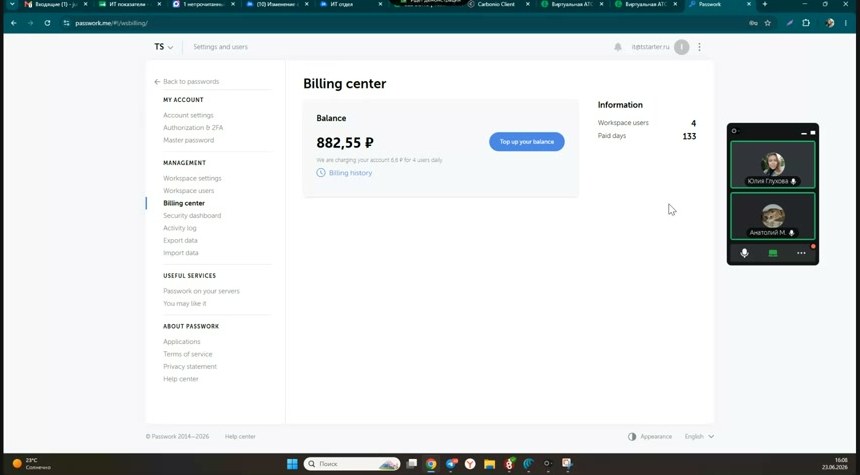
Task: Open the English language dropdown
Action: pyautogui.click(x=699, y=437)
